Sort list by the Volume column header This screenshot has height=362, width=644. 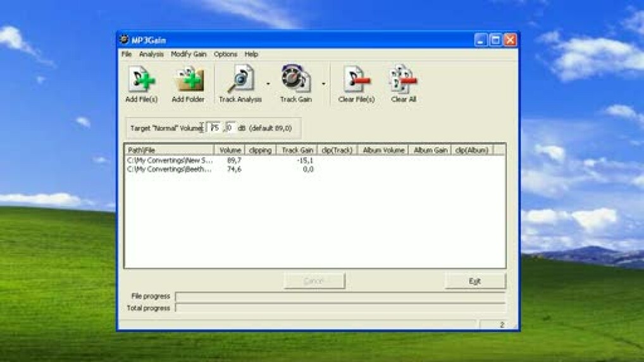click(230, 150)
